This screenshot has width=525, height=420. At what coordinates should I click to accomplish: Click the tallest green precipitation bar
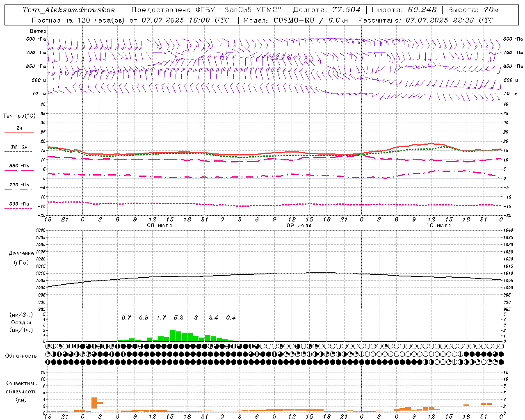(x=173, y=336)
